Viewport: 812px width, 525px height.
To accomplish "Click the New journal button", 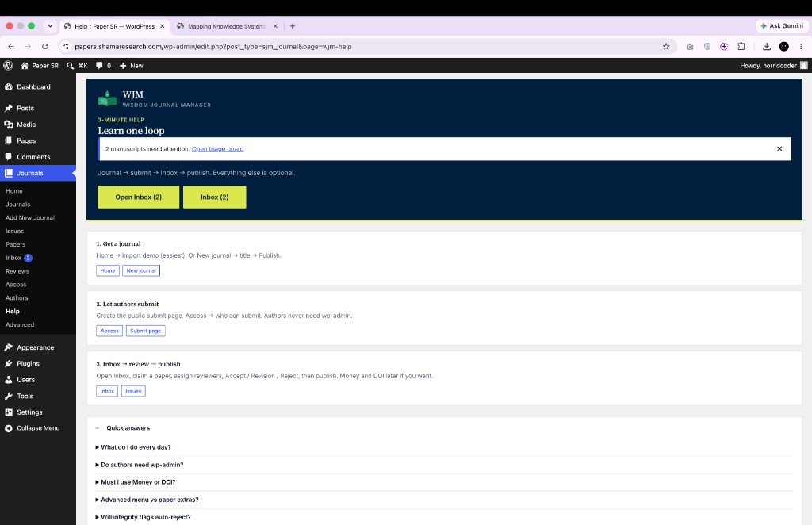I will pyautogui.click(x=141, y=270).
